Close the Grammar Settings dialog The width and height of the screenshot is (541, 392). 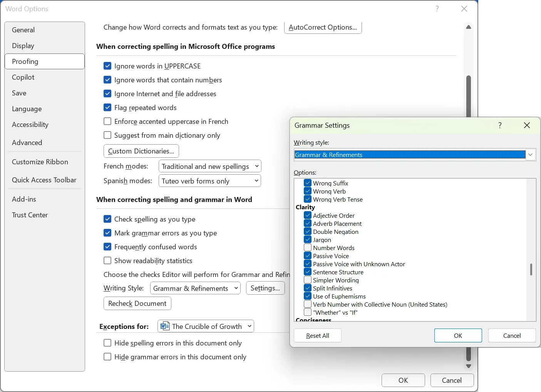[527, 125]
